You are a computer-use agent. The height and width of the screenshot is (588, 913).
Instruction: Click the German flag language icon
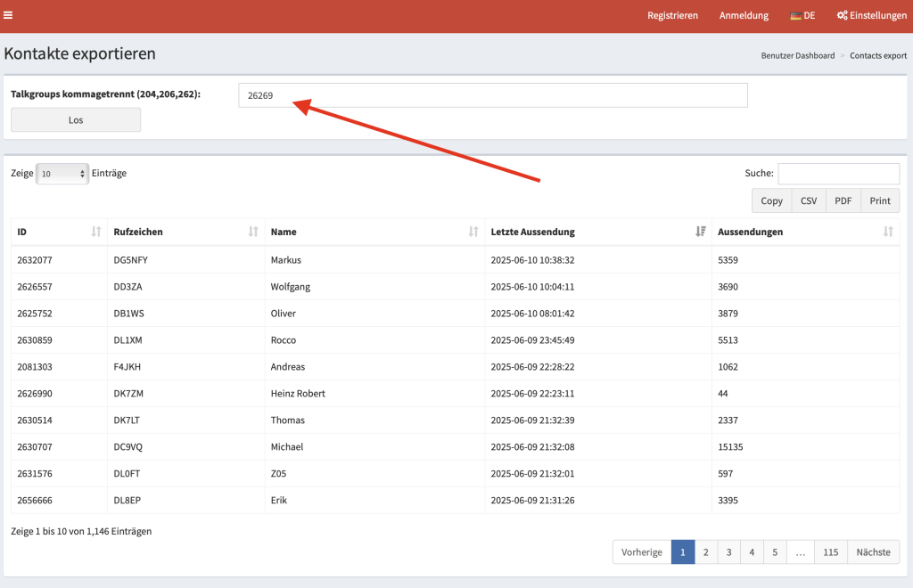tap(795, 16)
